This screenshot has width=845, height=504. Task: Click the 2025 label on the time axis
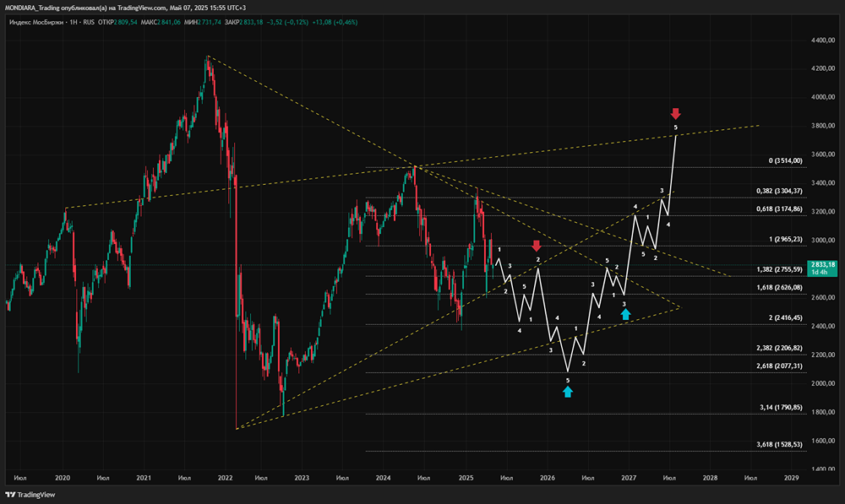pos(466,478)
